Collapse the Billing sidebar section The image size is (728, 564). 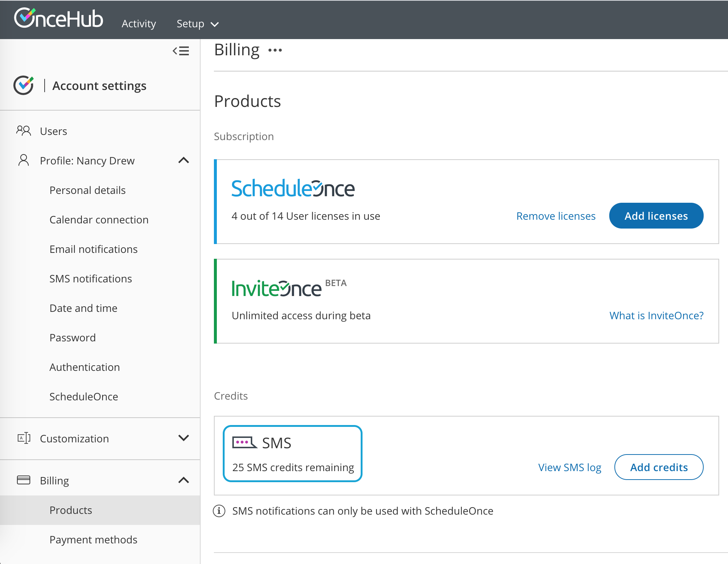[x=184, y=480]
